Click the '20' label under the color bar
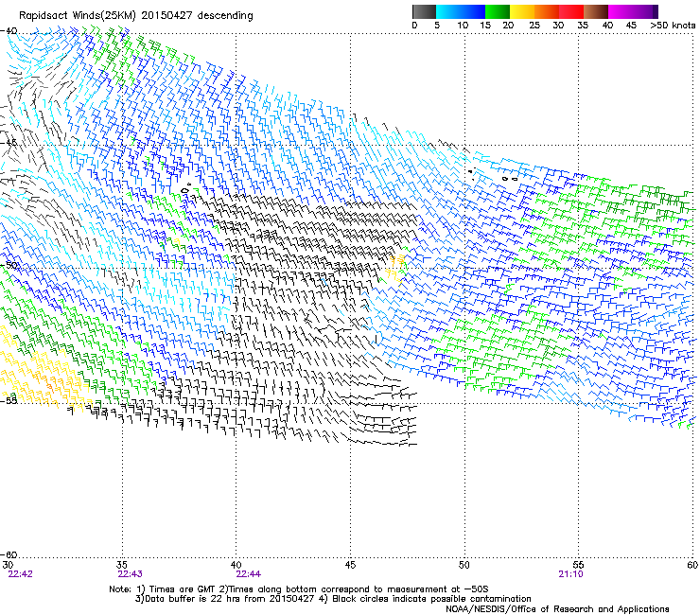Image resolution: width=700 pixels, height=615 pixels. 508,26
